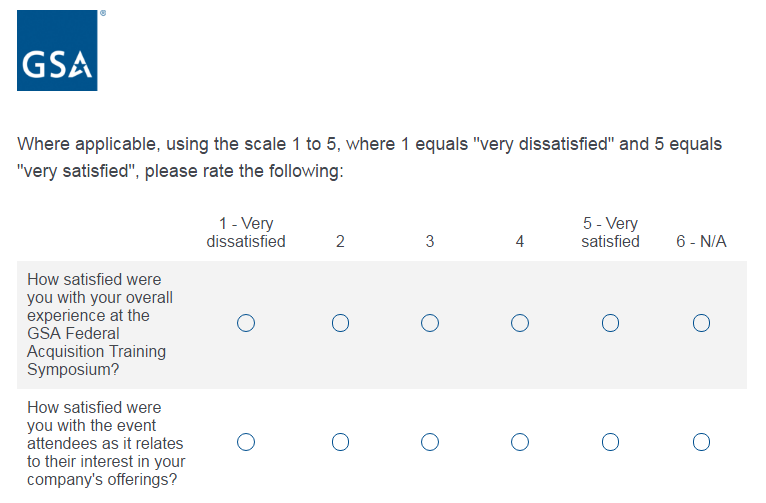The image size is (766, 503).
Task: Click the '5 - Very satisfied' column header
Action: click(x=610, y=233)
